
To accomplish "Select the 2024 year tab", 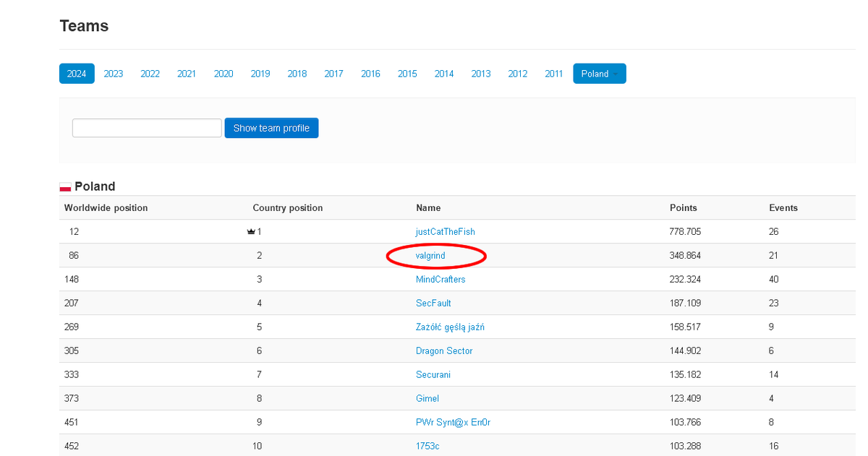I will [x=77, y=74].
